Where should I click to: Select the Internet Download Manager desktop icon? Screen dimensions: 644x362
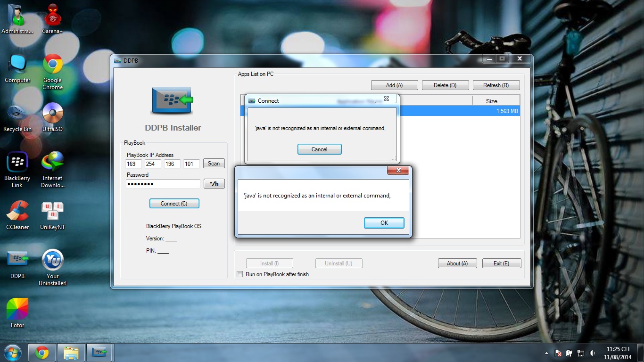52,170
